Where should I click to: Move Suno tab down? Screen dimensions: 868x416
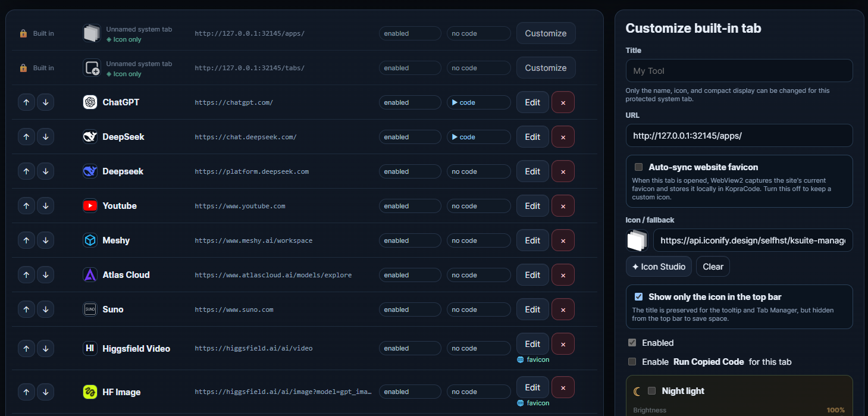click(x=46, y=309)
